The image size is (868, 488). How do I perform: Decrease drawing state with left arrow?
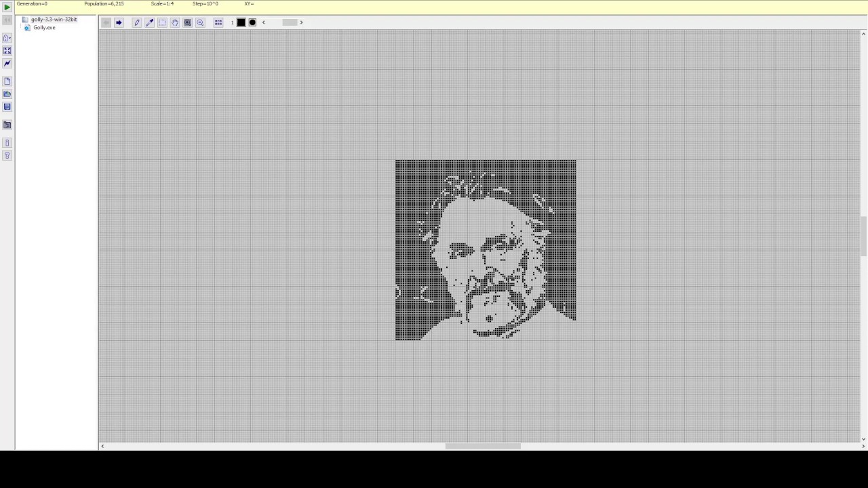click(x=264, y=22)
